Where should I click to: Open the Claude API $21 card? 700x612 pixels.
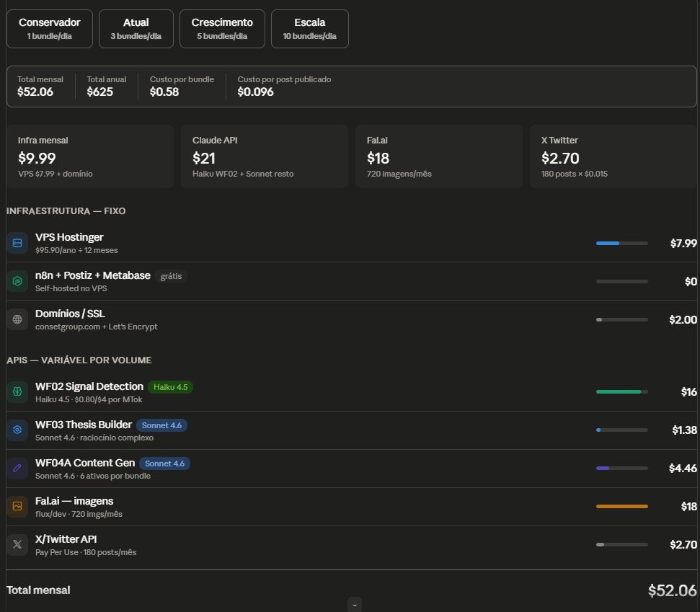(x=265, y=156)
